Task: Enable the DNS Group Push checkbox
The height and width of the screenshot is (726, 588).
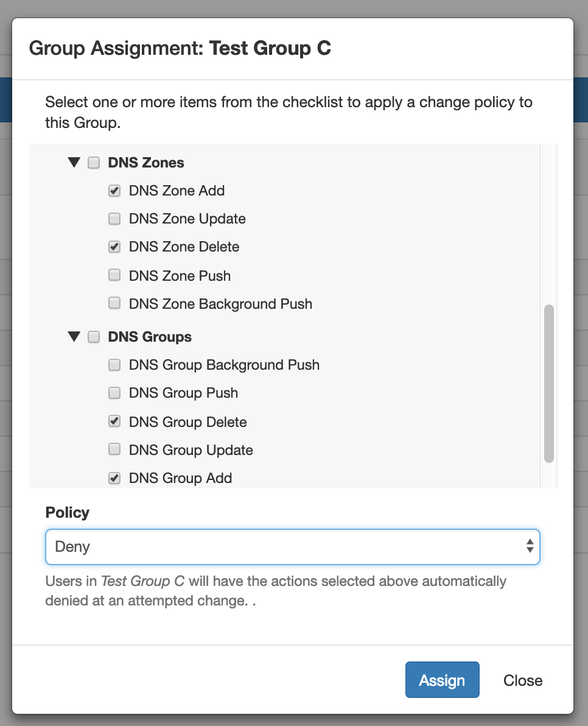Action: 114,393
